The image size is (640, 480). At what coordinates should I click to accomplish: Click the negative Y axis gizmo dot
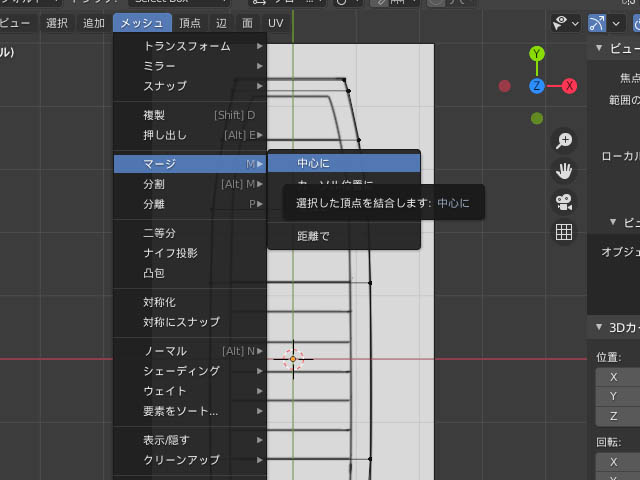click(x=537, y=118)
